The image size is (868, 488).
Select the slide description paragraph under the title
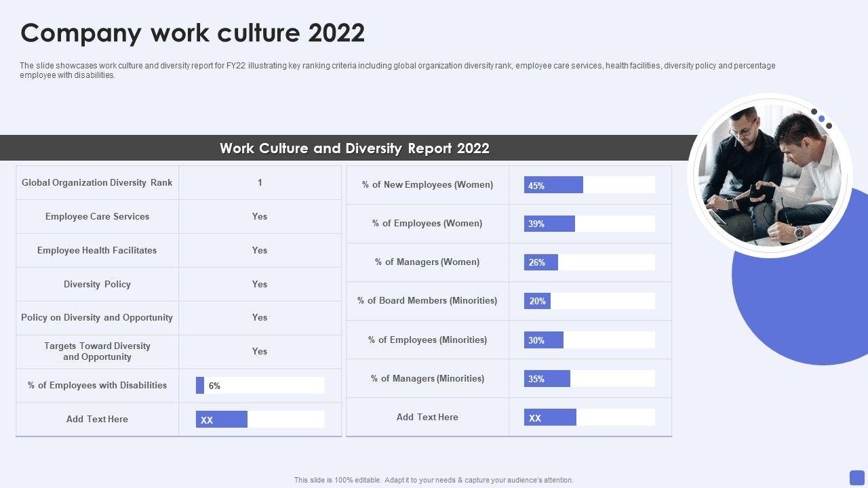coord(397,70)
